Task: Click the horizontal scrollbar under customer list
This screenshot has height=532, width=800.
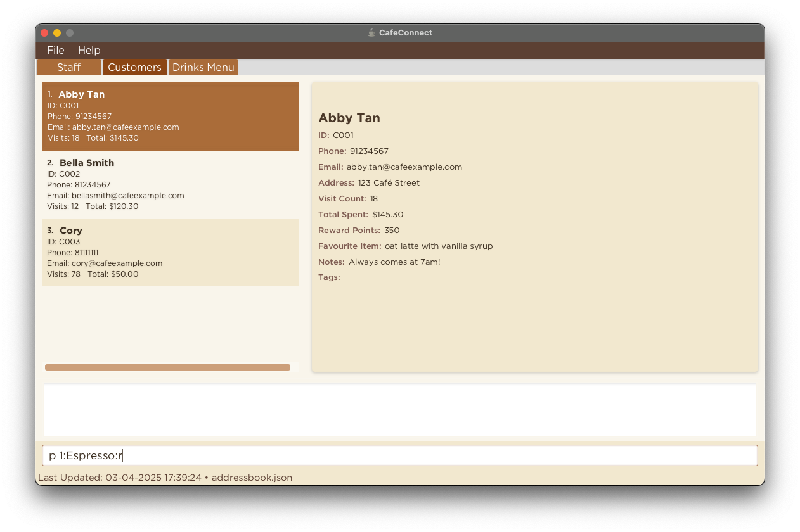Action: (x=167, y=367)
